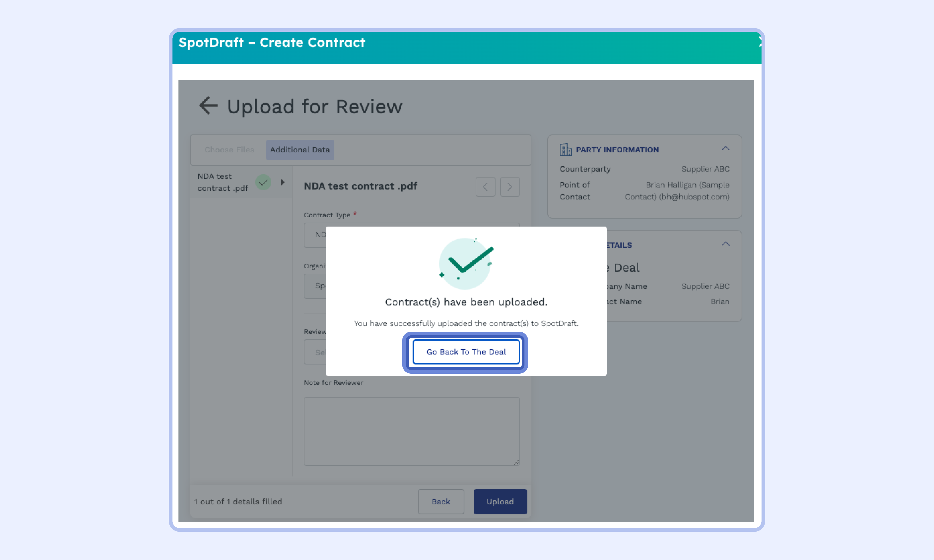
Task: Go to previous file with left chevron
Action: click(x=485, y=187)
